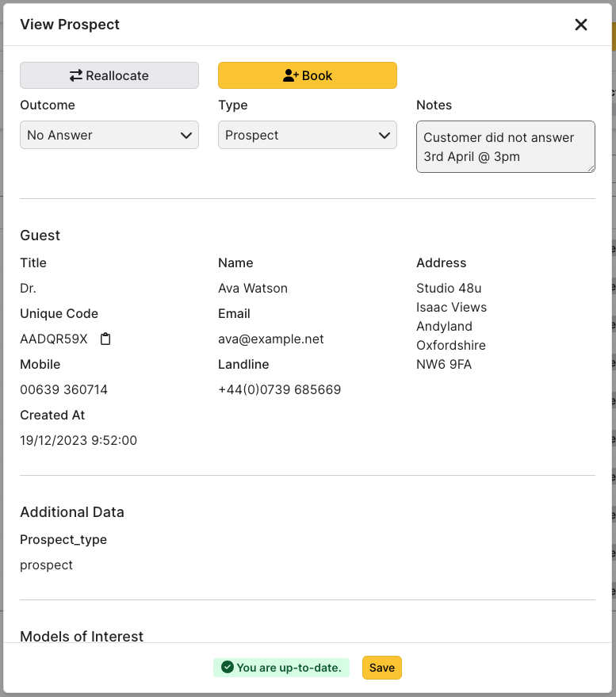This screenshot has width=616, height=697.
Task: Open the Outcome dropdown showing No Answer
Action: point(109,135)
